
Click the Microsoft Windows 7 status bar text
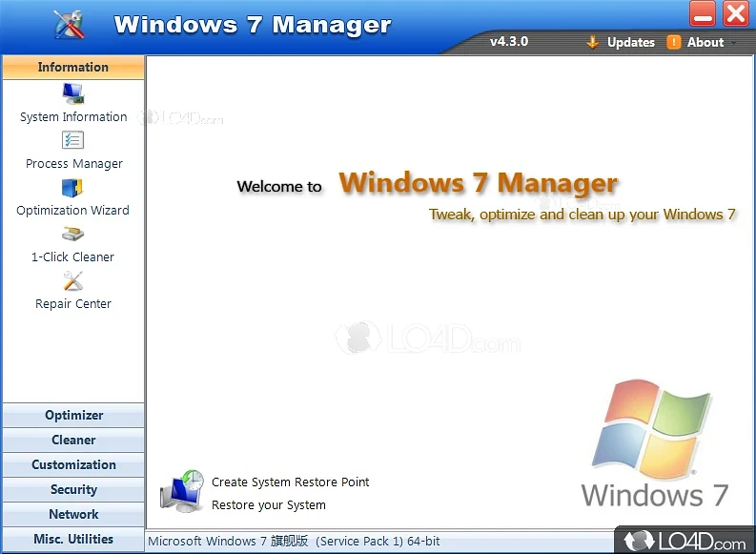[x=294, y=541]
